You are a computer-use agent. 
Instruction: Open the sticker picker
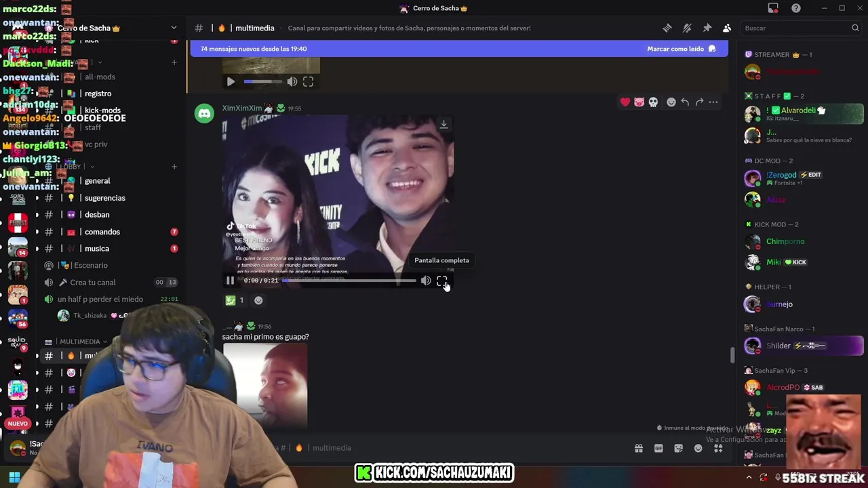coord(678,448)
